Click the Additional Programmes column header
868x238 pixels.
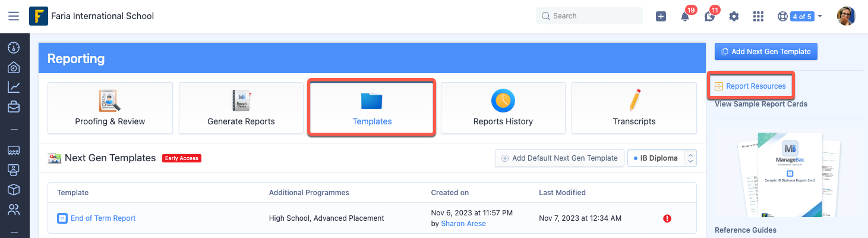pyautogui.click(x=309, y=193)
